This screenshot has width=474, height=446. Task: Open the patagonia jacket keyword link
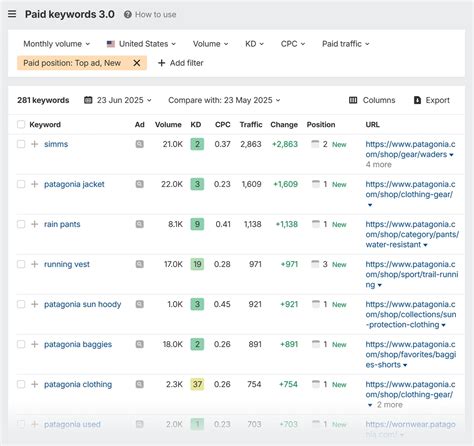74,184
